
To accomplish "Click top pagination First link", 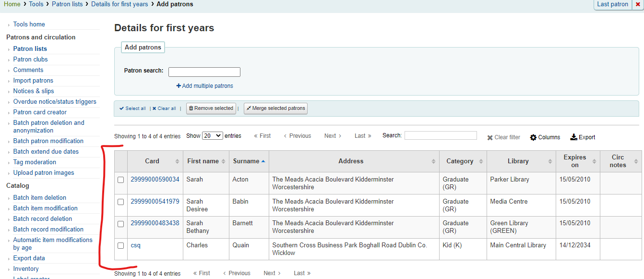I will (262, 136).
